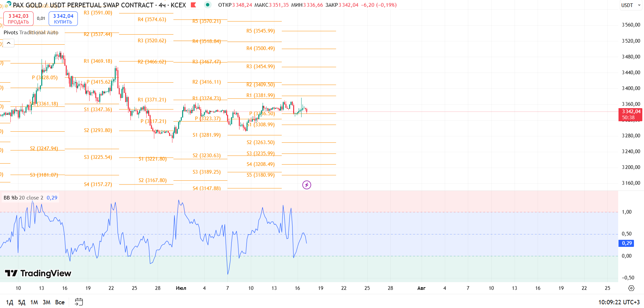The image size is (644, 308).
Task: Click pivot label R3 (3520.62)
Action: point(152,41)
